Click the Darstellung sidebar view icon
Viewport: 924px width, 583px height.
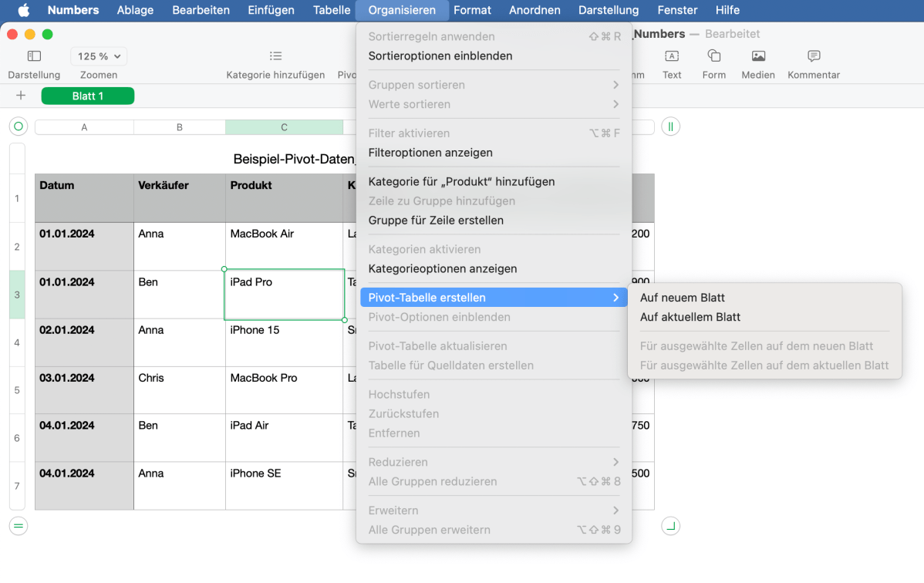34,56
